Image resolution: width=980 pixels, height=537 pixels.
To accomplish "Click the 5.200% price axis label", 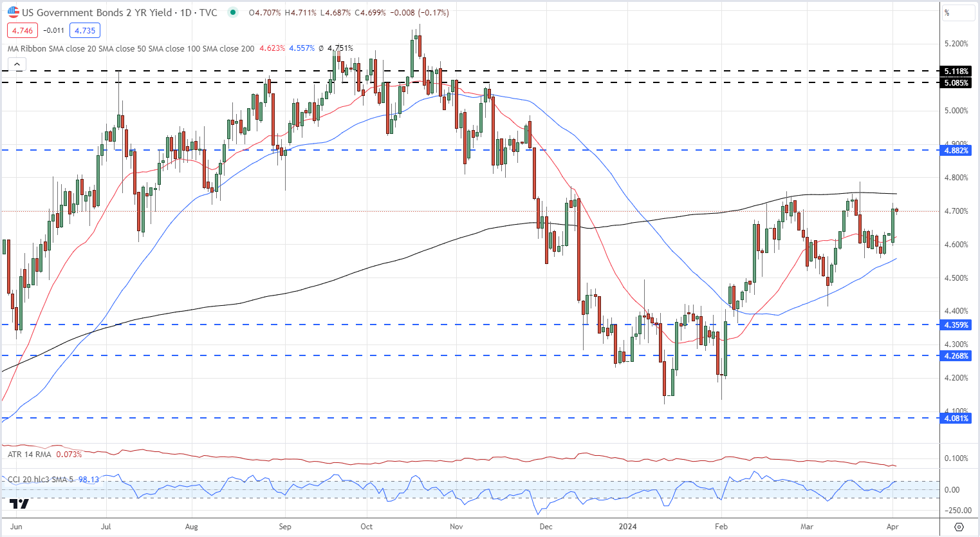I will pyautogui.click(x=956, y=44).
